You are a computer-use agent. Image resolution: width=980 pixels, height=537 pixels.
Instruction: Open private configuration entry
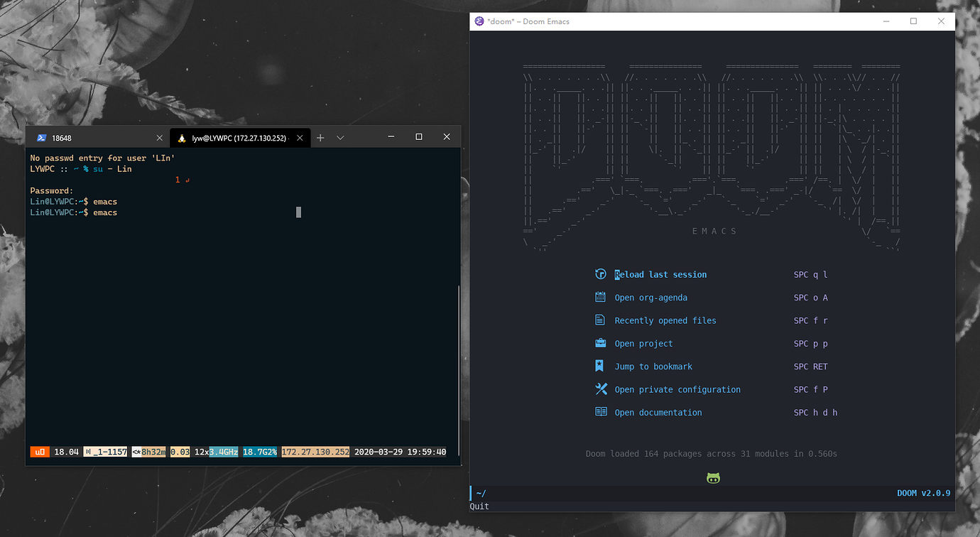[x=677, y=389]
